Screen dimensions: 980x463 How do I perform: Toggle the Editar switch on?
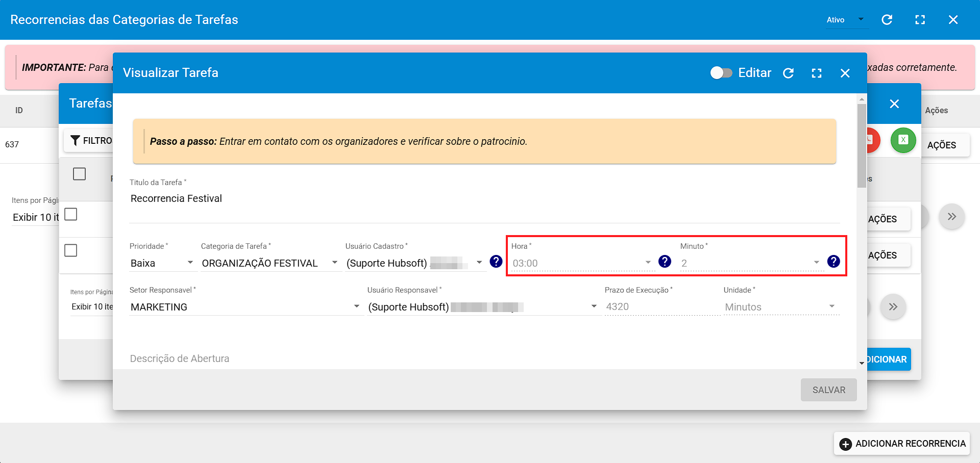pos(721,73)
